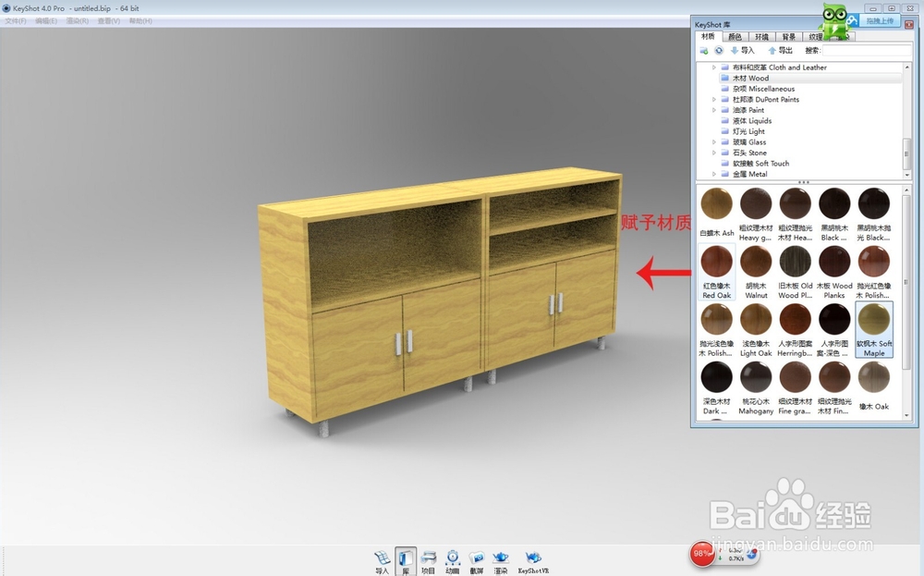
Task: Select the 软接触 Soft Touch folder
Action: (x=760, y=164)
